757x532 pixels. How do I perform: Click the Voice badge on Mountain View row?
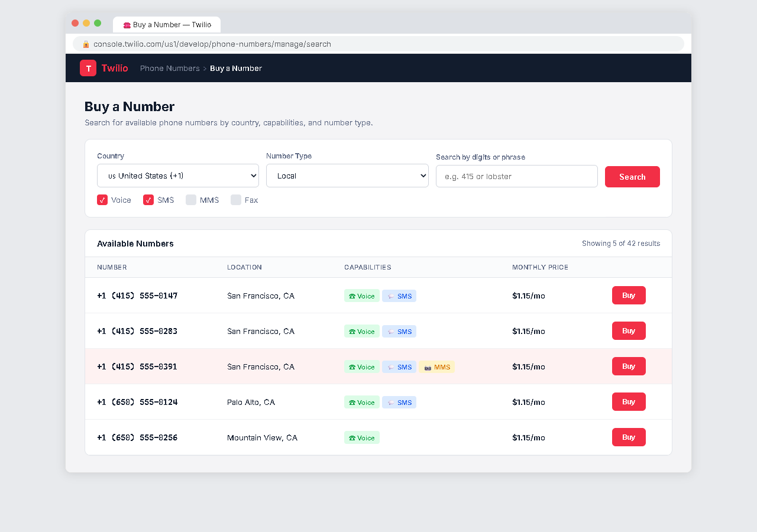pos(361,438)
